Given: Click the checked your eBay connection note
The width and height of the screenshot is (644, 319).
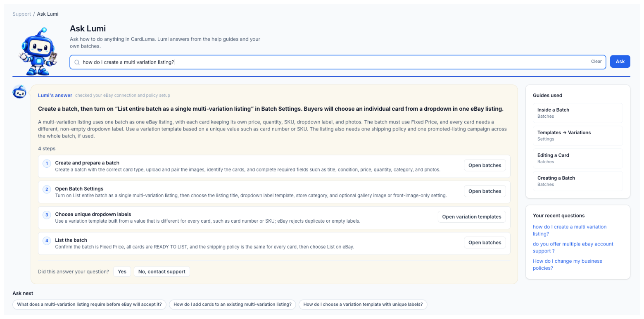Looking at the screenshot, I should [122, 95].
